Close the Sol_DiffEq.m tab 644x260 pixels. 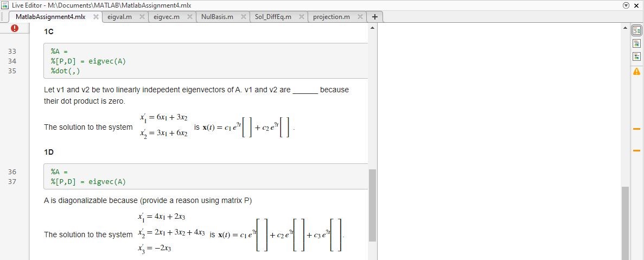point(302,17)
